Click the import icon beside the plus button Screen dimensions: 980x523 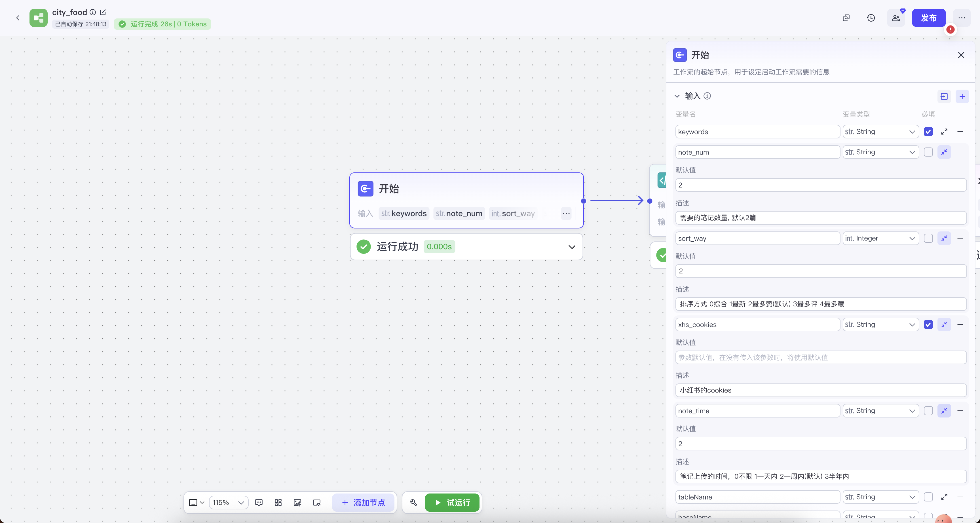(944, 96)
